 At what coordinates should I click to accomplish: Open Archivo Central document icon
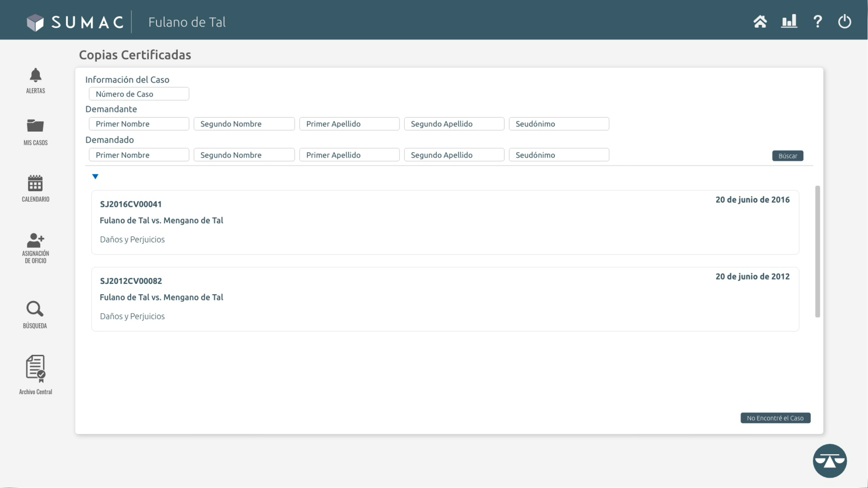point(36,369)
